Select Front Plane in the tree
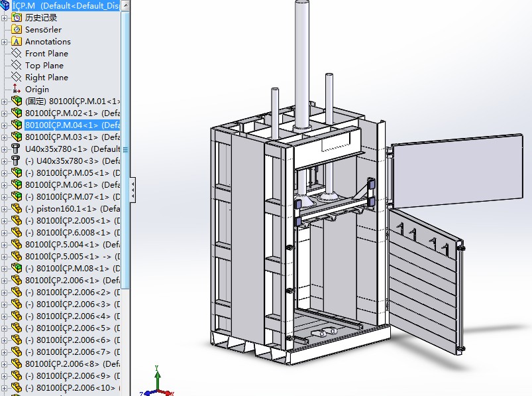This screenshot has width=532, height=396. (46, 53)
